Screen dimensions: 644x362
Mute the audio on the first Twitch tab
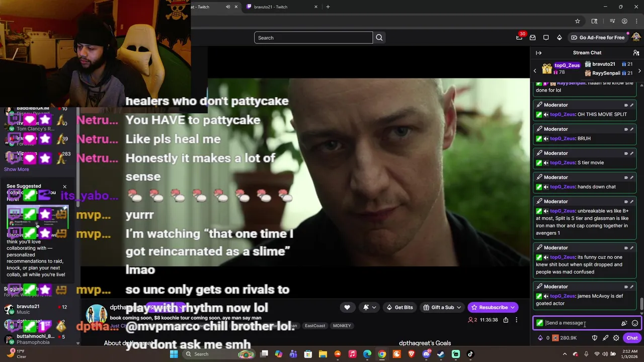[228, 7]
